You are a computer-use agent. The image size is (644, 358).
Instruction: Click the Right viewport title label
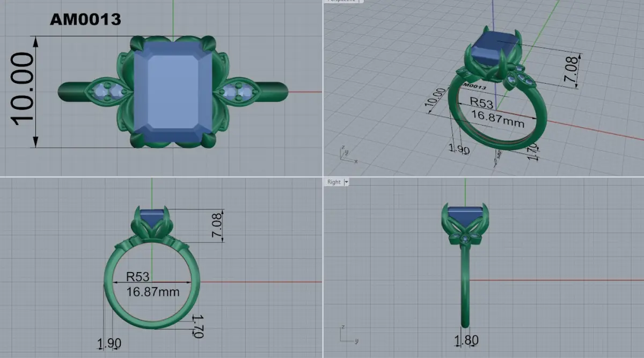(x=334, y=182)
